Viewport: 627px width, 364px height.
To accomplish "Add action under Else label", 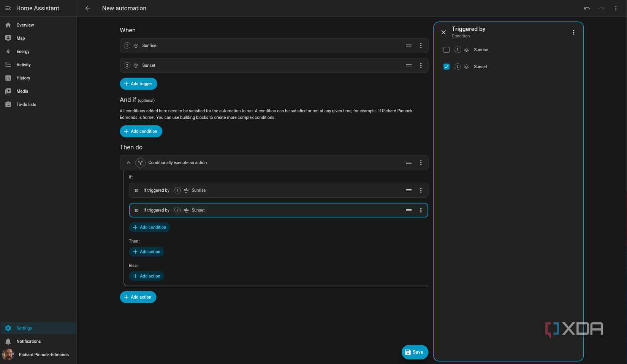I will [146, 276].
